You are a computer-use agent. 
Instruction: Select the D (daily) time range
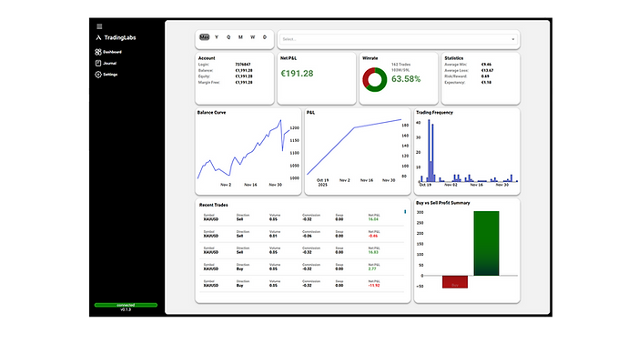pyautogui.click(x=265, y=37)
